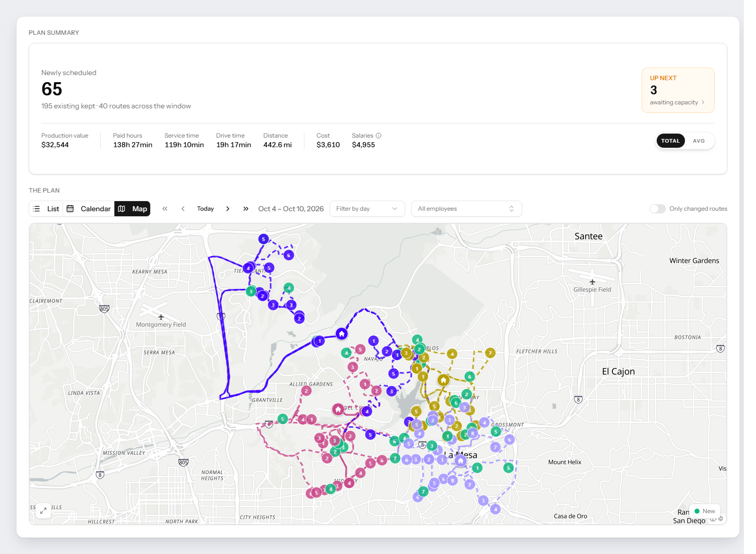Click the Distance 442.6 mi value
Image resolution: width=756 pixels, height=554 pixels.
click(x=277, y=145)
